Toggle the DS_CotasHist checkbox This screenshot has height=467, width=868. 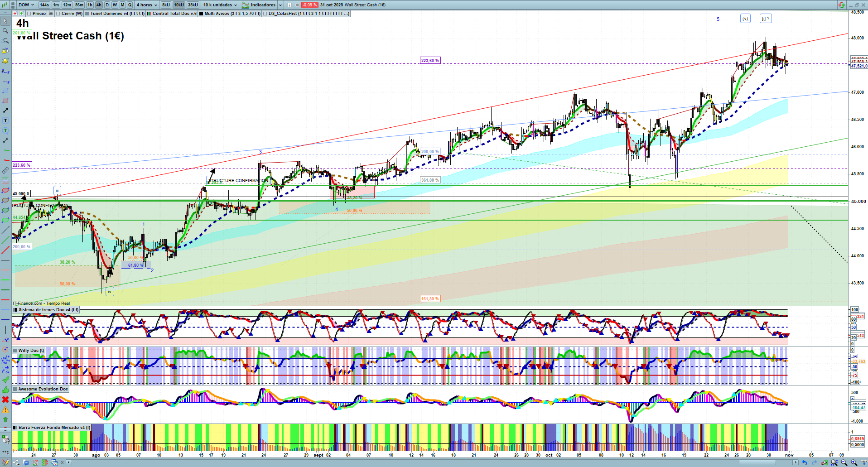[265, 14]
